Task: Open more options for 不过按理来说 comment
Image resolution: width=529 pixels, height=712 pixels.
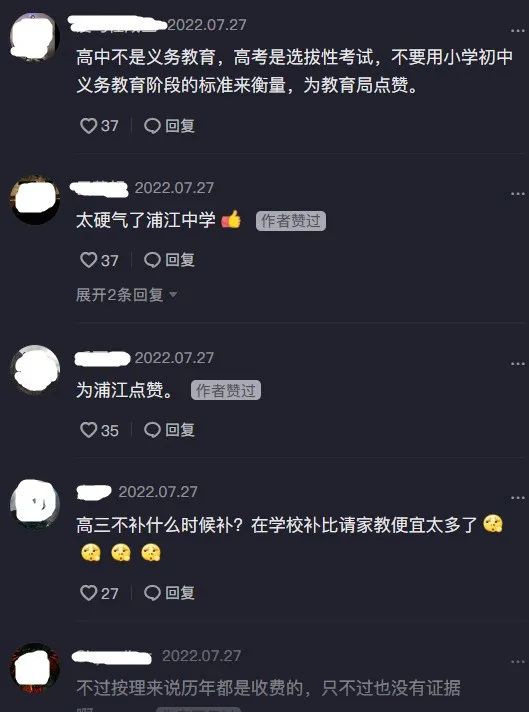Action: 518,662
